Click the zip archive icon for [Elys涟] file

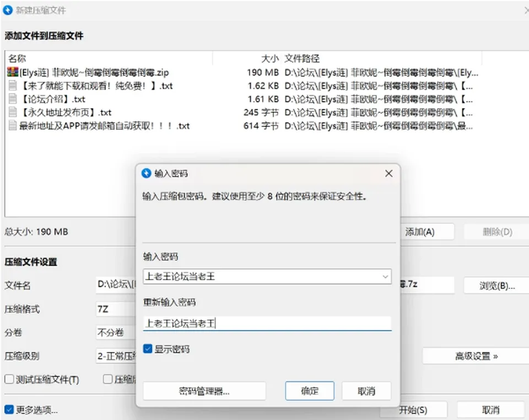13,72
